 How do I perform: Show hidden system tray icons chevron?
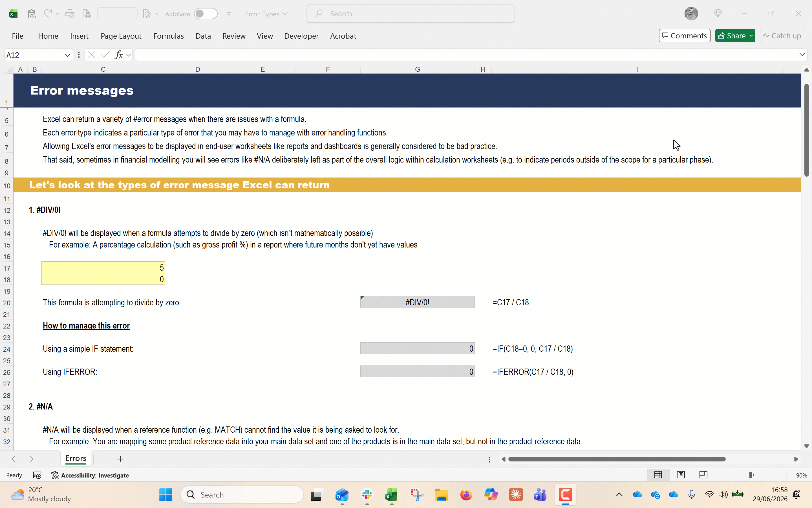point(619,494)
